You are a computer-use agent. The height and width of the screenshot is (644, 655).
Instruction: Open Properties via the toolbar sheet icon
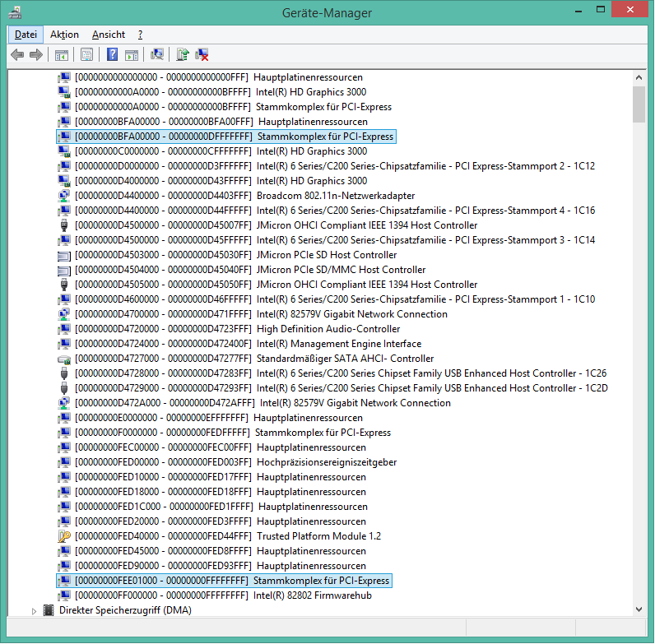(86, 55)
